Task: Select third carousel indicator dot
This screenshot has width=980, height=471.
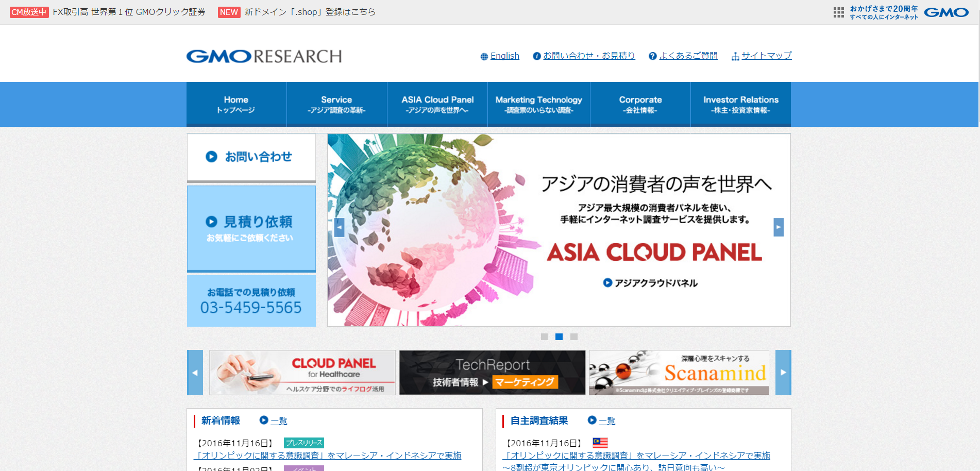Action: tap(574, 337)
